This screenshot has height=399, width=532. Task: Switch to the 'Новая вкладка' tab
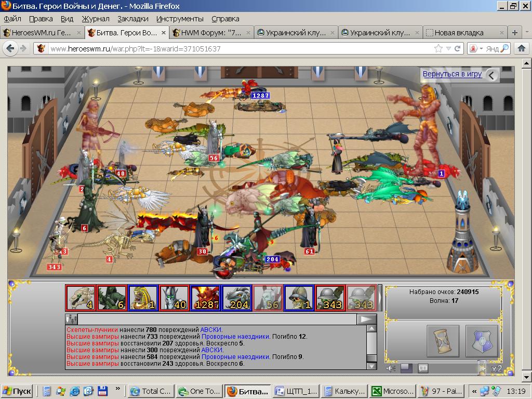point(465,33)
